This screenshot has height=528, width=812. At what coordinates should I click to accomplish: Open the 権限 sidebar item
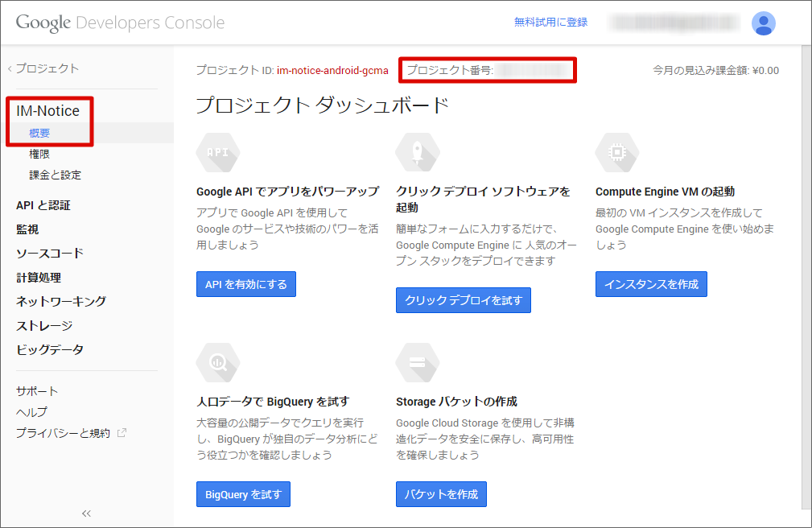[39, 154]
